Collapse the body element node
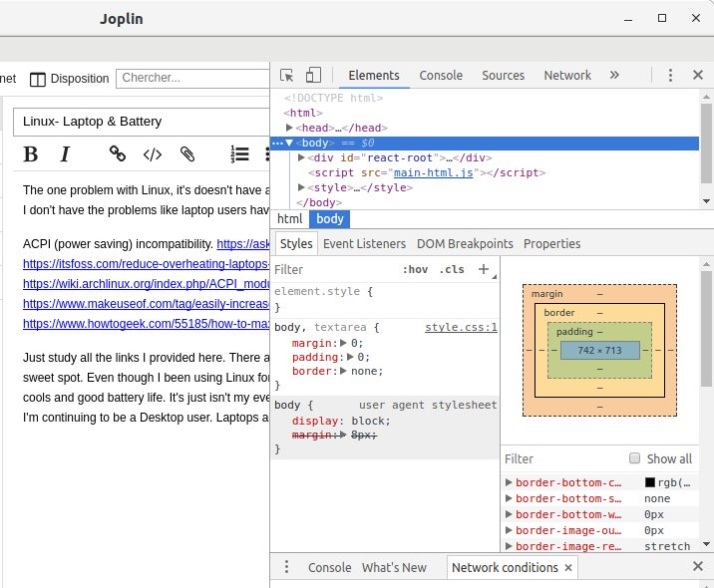Viewport: 714px width, 588px height. (289, 143)
